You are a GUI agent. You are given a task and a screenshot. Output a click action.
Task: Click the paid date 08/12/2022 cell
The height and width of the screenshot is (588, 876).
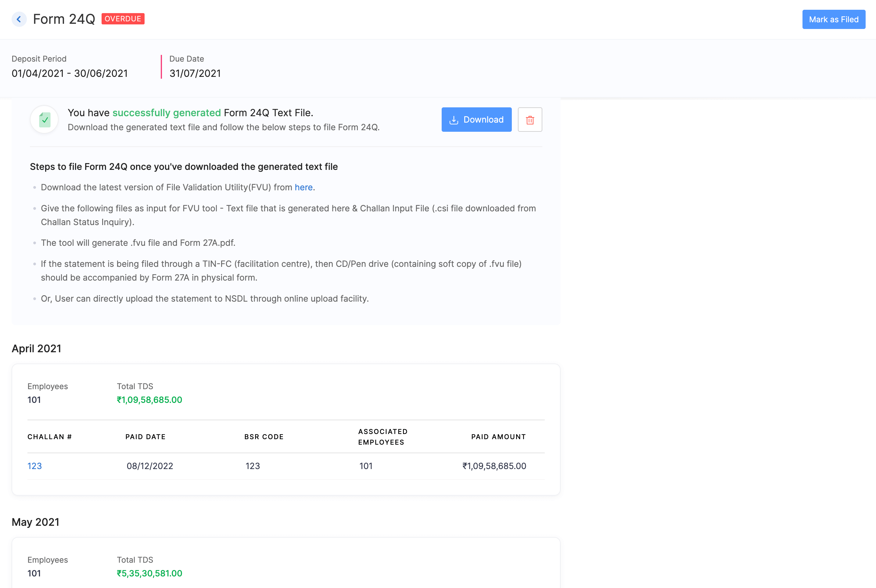[x=150, y=466]
